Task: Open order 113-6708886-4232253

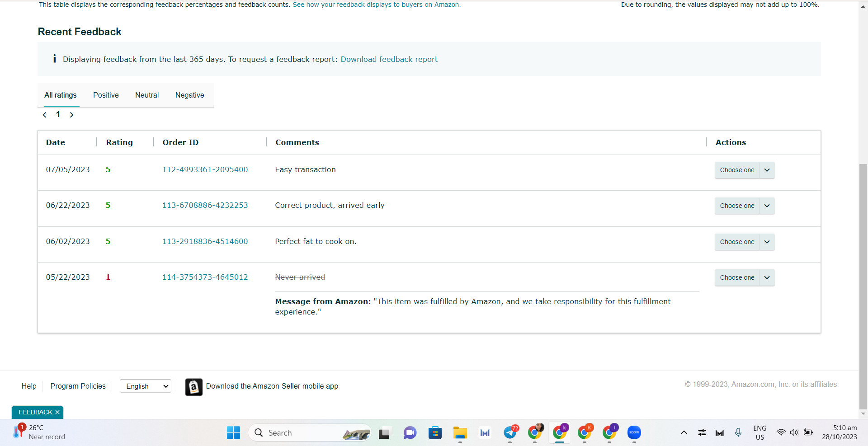Action: [x=205, y=205]
